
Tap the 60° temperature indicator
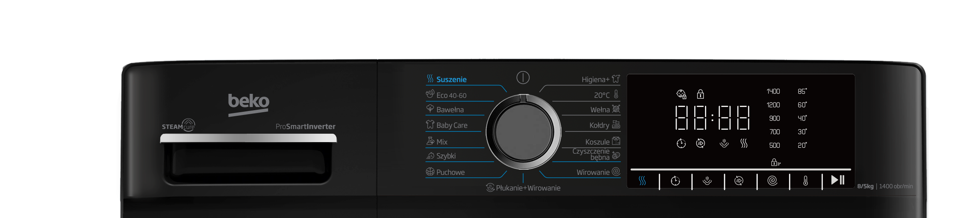(x=802, y=105)
